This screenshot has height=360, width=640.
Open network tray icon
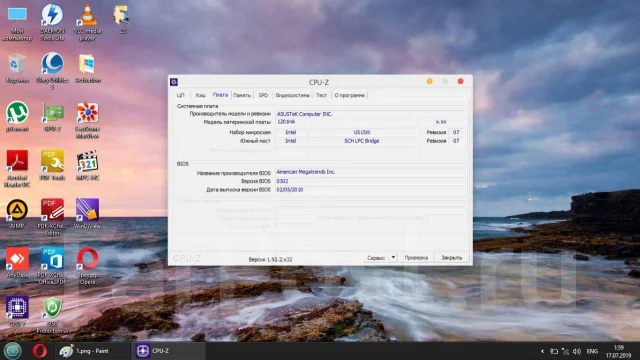pyautogui.click(x=565, y=351)
